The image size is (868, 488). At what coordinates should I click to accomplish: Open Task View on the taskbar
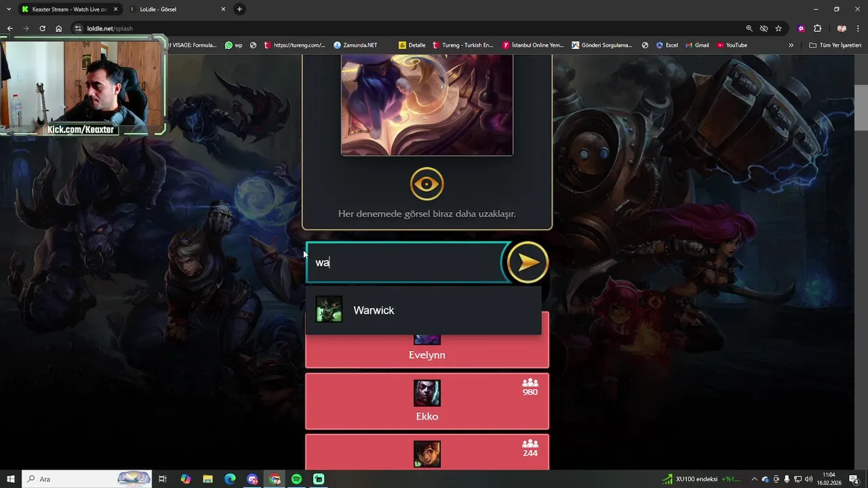click(163, 479)
